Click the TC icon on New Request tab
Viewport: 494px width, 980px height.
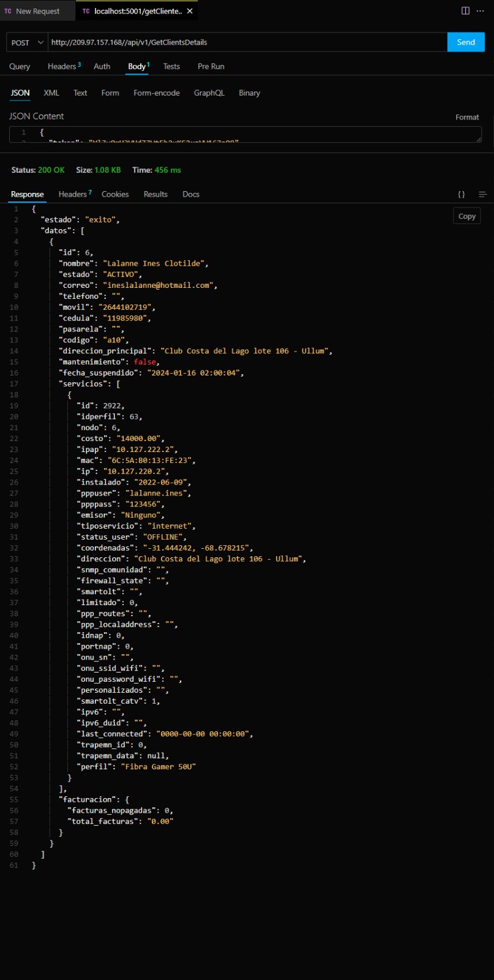pyautogui.click(x=8, y=11)
